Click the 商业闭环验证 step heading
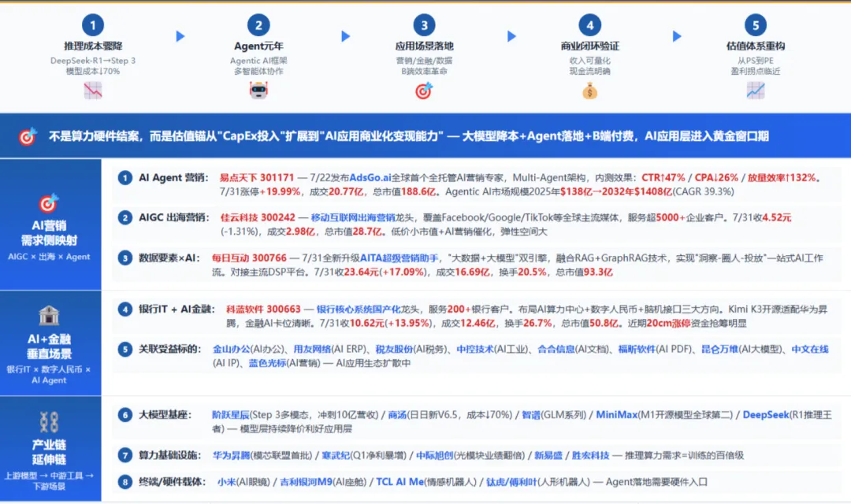Image resolution: width=851 pixels, height=504 pixels. 589,46
